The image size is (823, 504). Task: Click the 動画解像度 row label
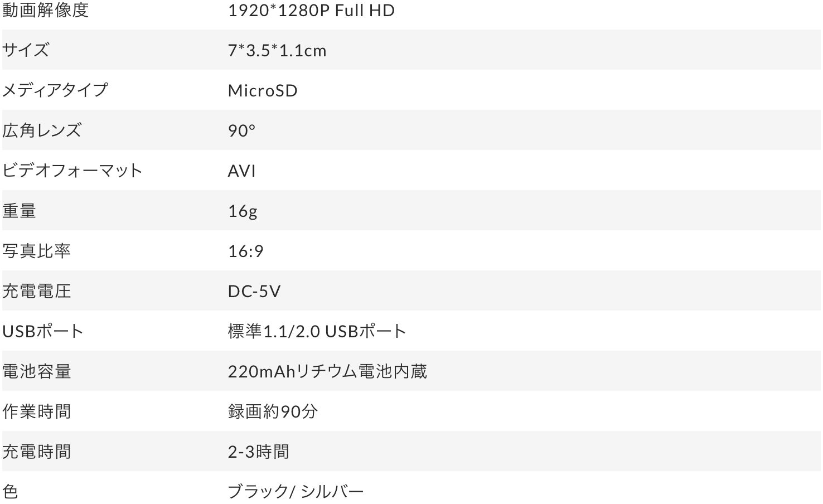(45, 11)
